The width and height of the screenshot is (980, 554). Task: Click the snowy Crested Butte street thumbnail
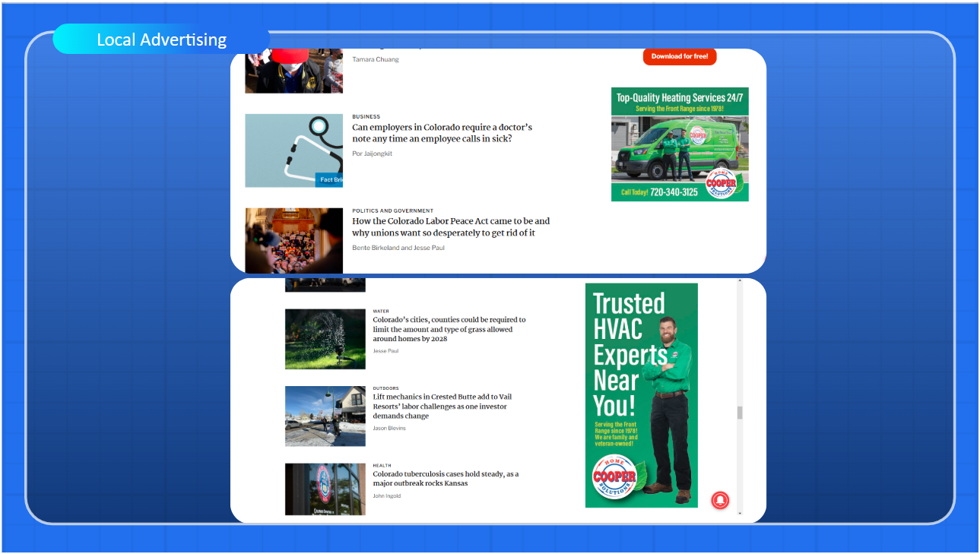pyautogui.click(x=325, y=416)
